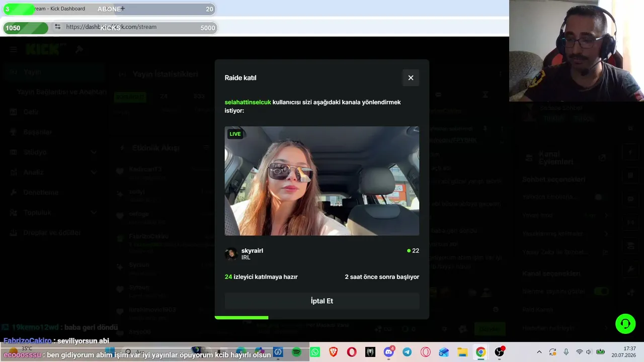Viewport: 644px width, 362px height.
Task: Click the skyrairl channel avatar
Action: tap(231, 254)
